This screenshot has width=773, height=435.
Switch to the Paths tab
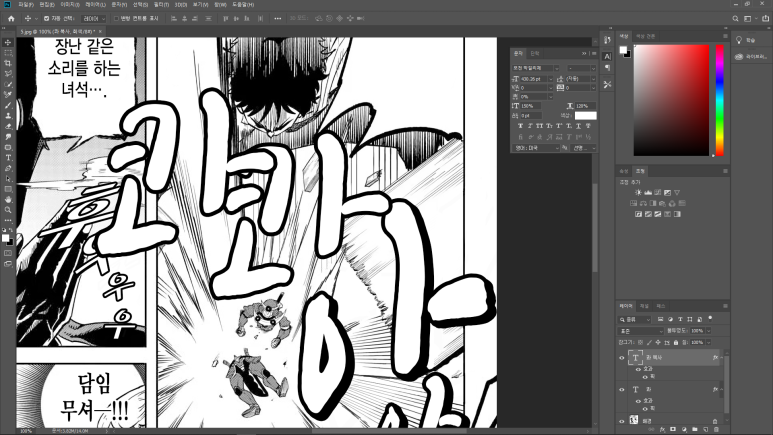click(x=661, y=306)
